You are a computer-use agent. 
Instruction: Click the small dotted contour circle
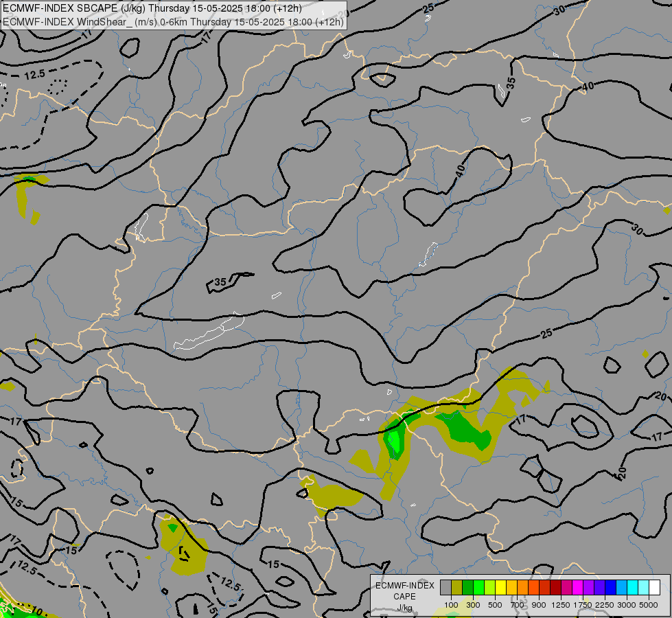(58, 87)
